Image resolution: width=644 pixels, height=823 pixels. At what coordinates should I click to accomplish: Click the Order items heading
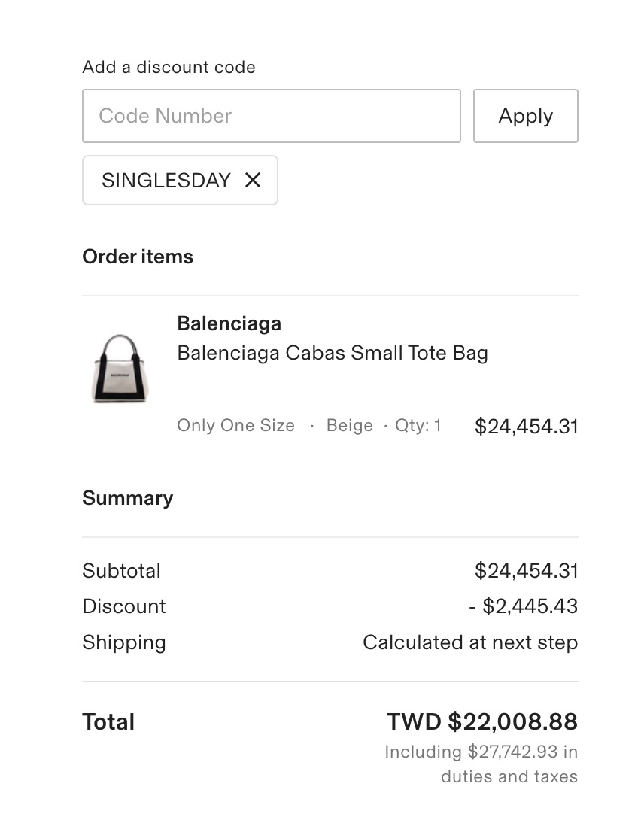(138, 257)
